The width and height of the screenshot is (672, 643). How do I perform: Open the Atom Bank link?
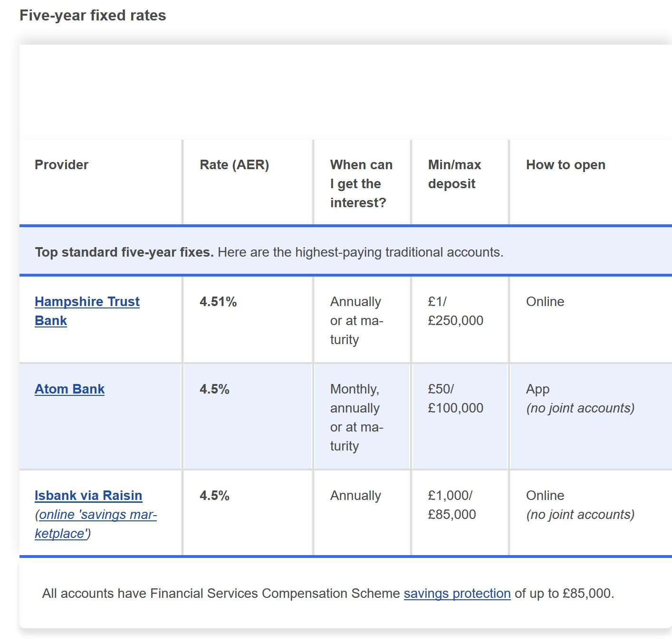pyautogui.click(x=69, y=389)
